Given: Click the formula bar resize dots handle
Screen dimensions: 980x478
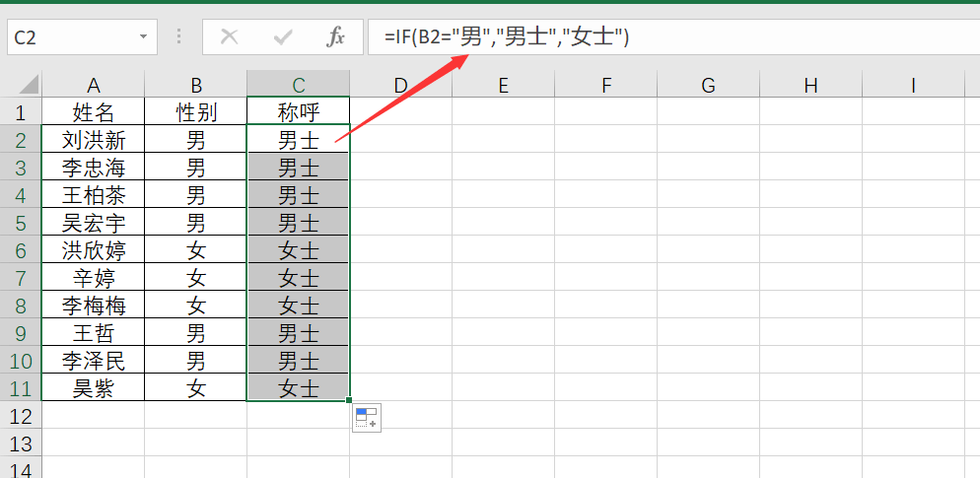Looking at the screenshot, I should tap(178, 37).
